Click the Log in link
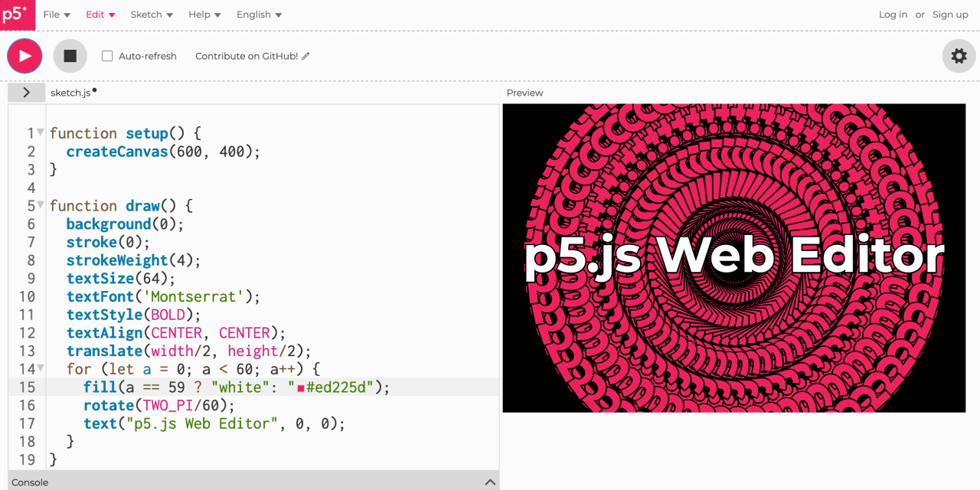This screenshot has height=490, width=980. 893,15
